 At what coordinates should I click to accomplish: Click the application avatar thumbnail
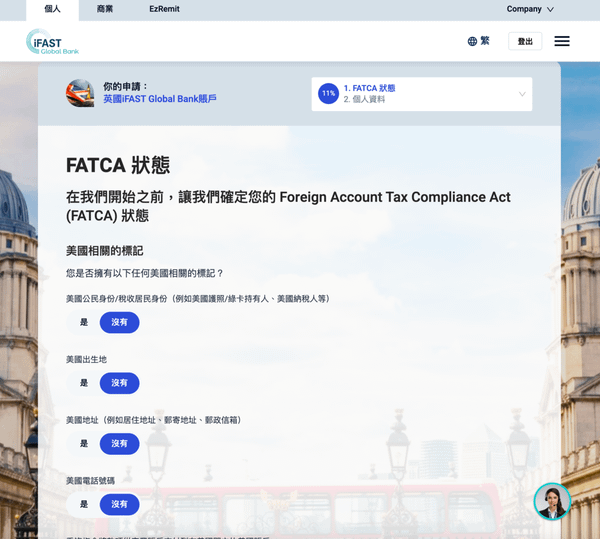pyautogui.click(x=80, y=93)
